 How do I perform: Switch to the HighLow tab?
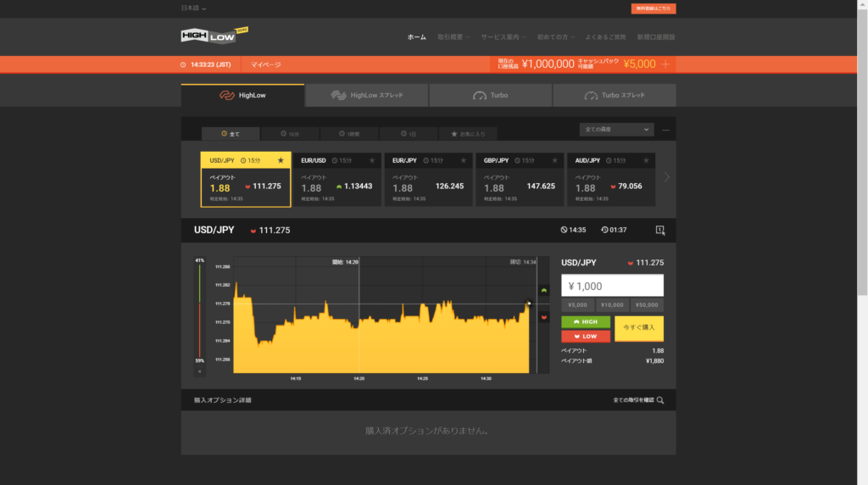tap(242, 95)
